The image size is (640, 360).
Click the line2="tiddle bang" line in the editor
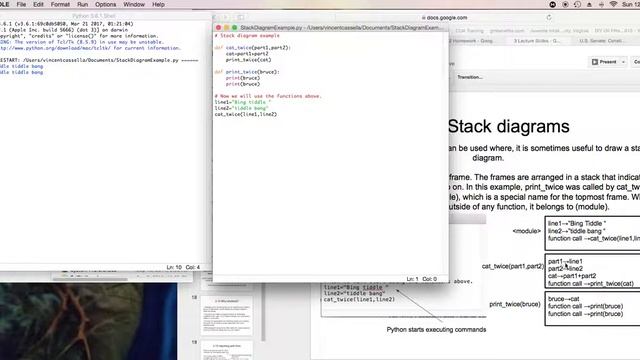(241, 109)
